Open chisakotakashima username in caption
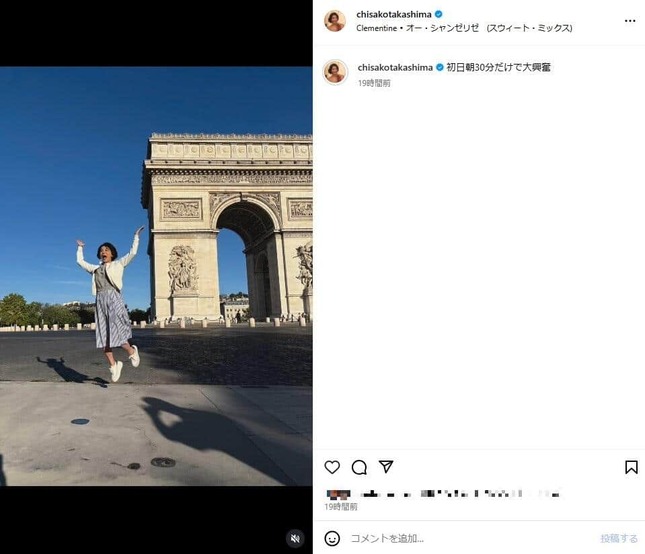This screenshot has width=645, height=554. [395, 67]
